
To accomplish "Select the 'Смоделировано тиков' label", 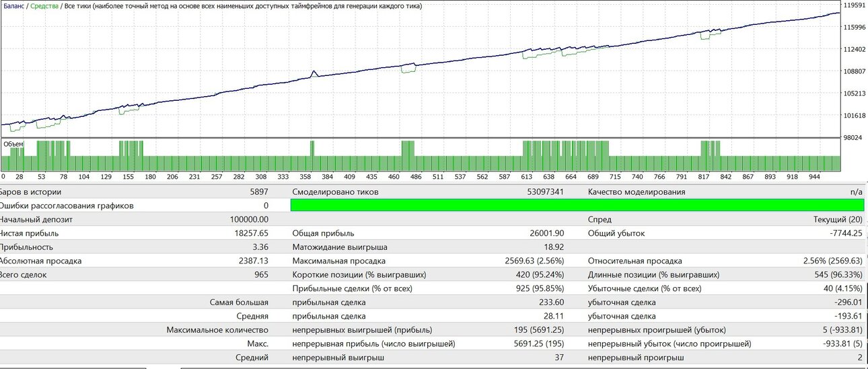I will (335, 192).
